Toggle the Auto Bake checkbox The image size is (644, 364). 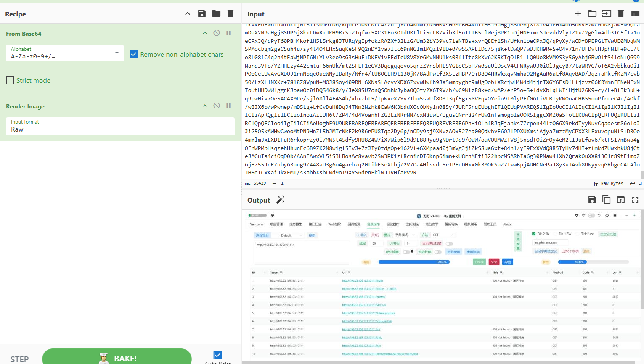tap(217, 355)
